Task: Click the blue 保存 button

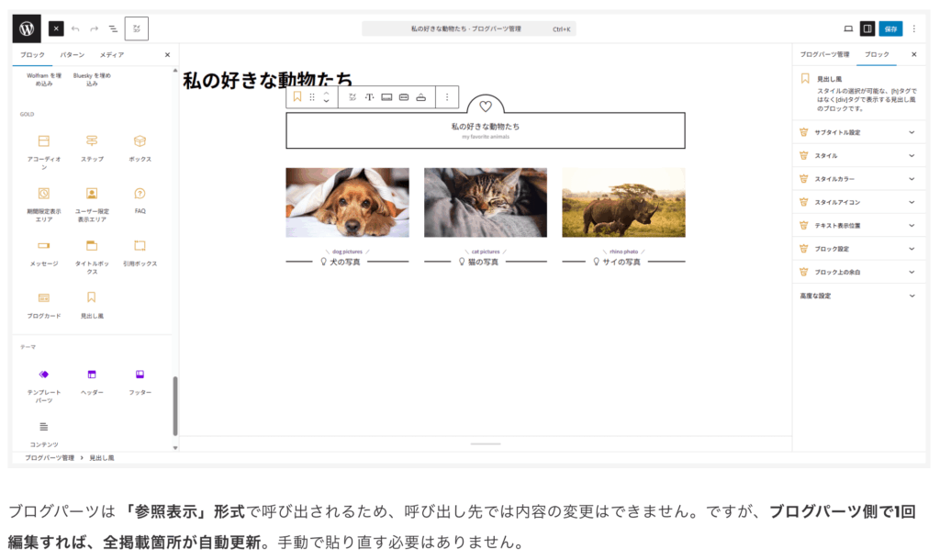Action: [x=890, y=29]
